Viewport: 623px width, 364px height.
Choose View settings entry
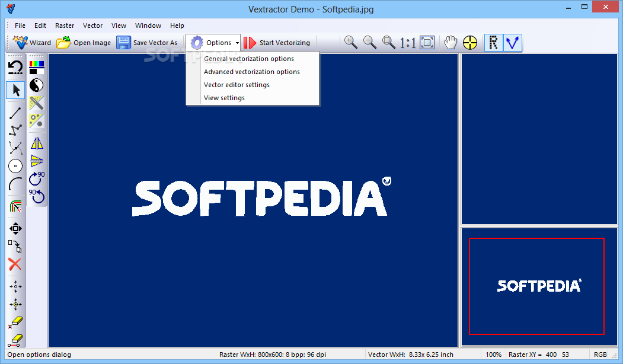point(253,98)
